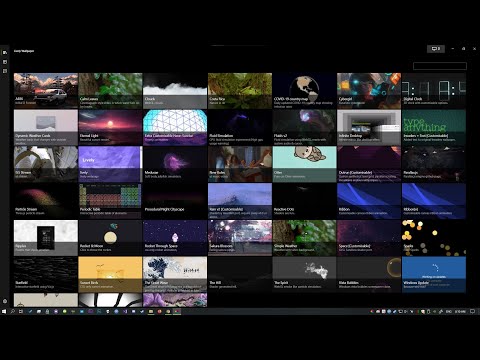Apply the Infinite Desktop wallpaper

point(369,127)
